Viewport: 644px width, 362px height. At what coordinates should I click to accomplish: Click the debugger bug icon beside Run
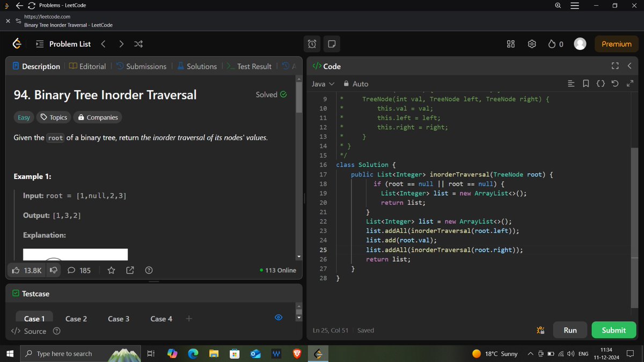pyautogui.click(x=540, y=330)
